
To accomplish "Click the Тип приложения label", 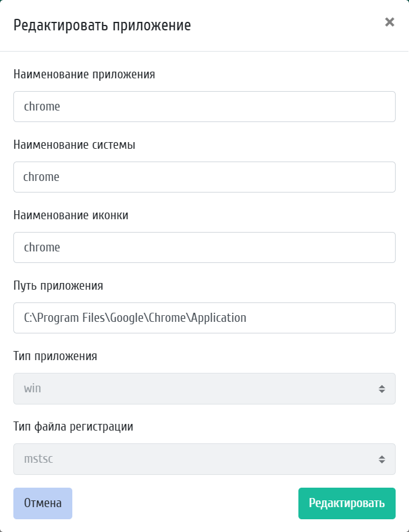I will click(x=55, y=356).
